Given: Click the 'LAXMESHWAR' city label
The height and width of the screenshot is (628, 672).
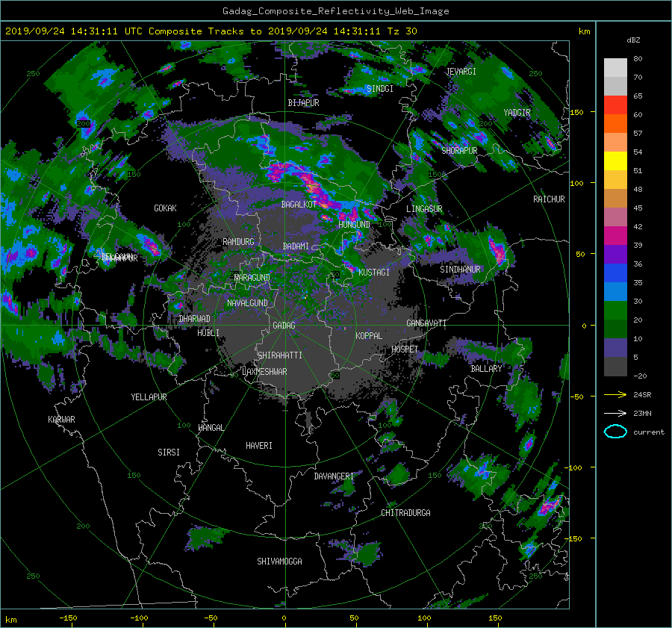Looking at the screenshot, I should pyautogui.click(x=264, y=372).
